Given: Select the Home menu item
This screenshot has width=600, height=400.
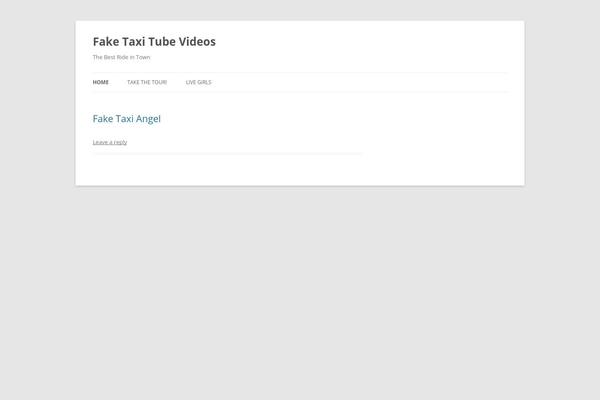Looking at the screenshot, I should (101, 82).
